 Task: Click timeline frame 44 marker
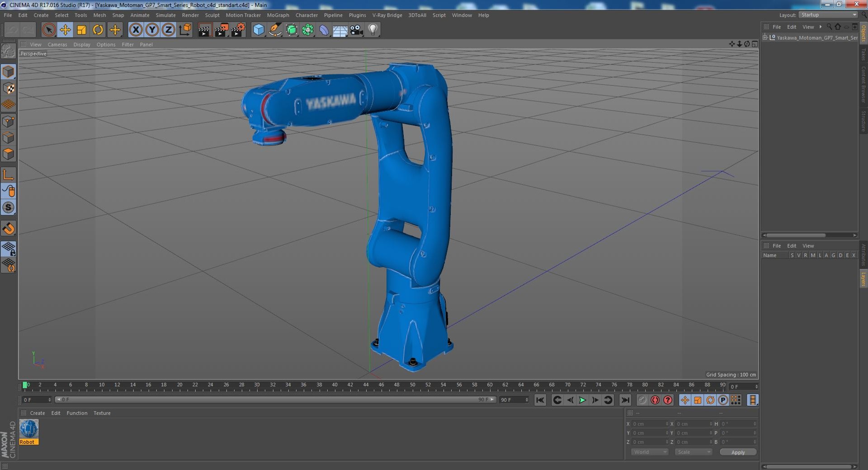366,385
